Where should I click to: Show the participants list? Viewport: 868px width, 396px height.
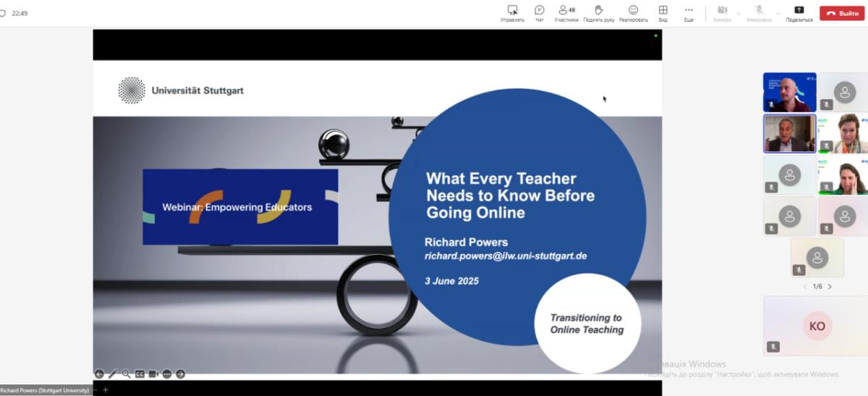tap(566, 12)
